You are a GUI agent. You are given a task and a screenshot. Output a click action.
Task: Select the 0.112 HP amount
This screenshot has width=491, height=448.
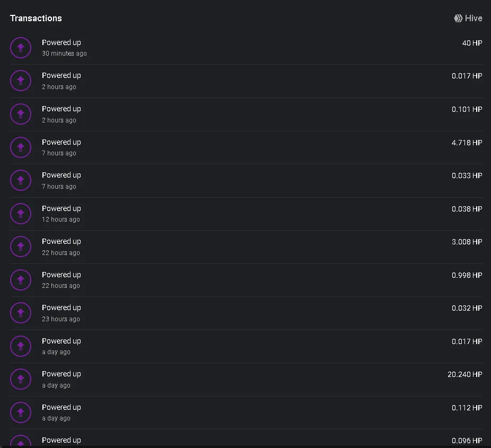(467, 408)
